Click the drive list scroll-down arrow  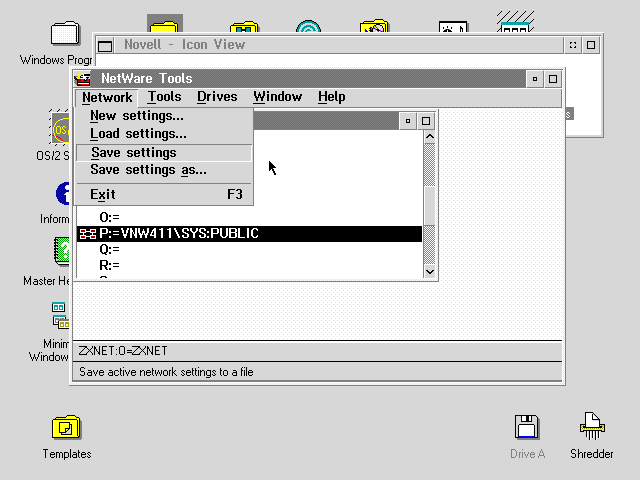coord(429,271)
